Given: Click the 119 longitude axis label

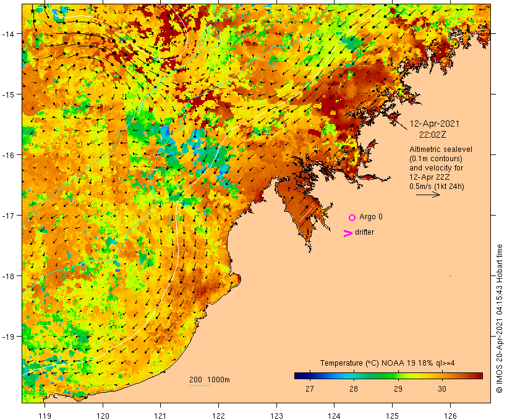Looking at the screenshot, I should point(45,416).
